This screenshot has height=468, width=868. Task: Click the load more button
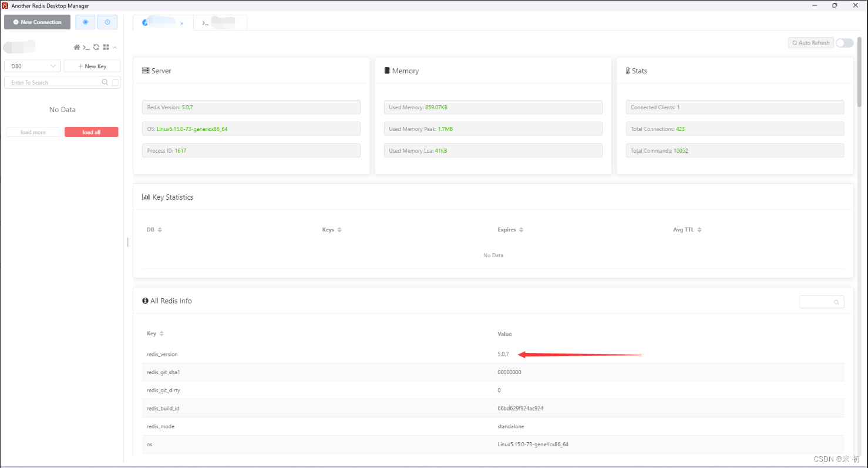coord(33,132)
